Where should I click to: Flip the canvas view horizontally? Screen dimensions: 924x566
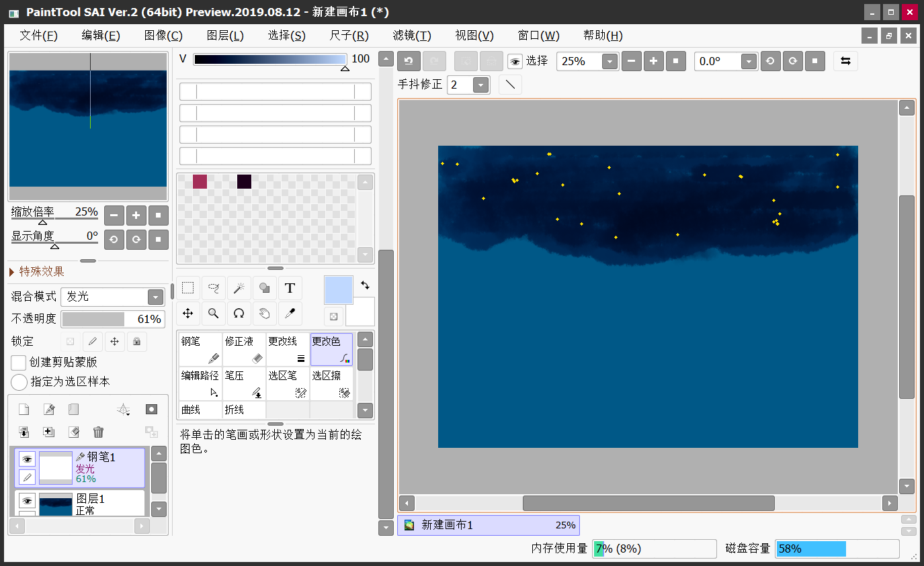click(845, 61)
